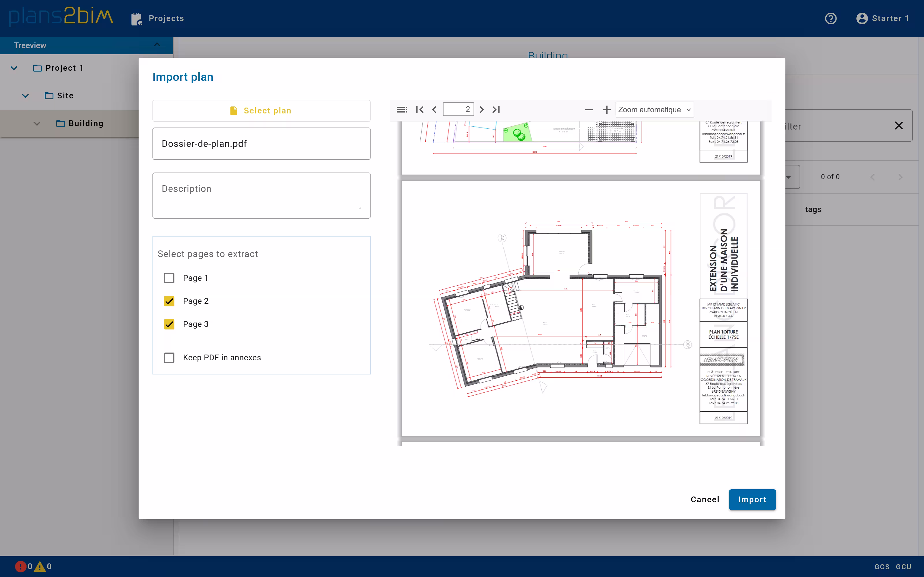Viewport: 924px width, 577px height.
Task: Click the page number input field
Action: coord(459,109)
